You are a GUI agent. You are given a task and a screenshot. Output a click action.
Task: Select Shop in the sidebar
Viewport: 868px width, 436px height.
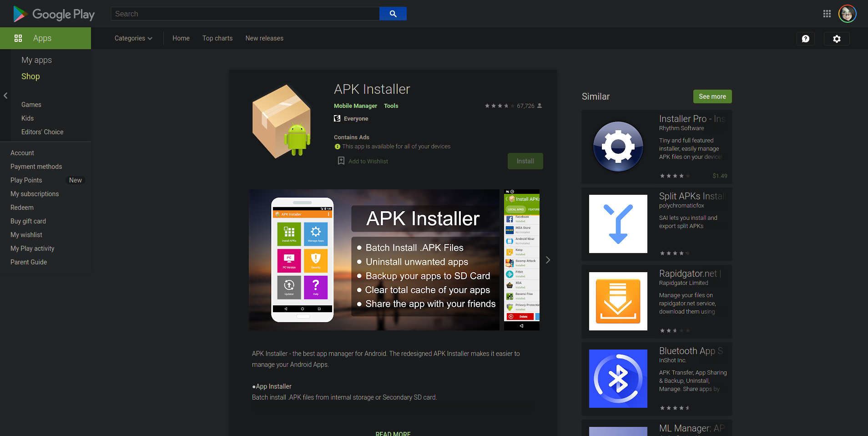coord(30,76)
